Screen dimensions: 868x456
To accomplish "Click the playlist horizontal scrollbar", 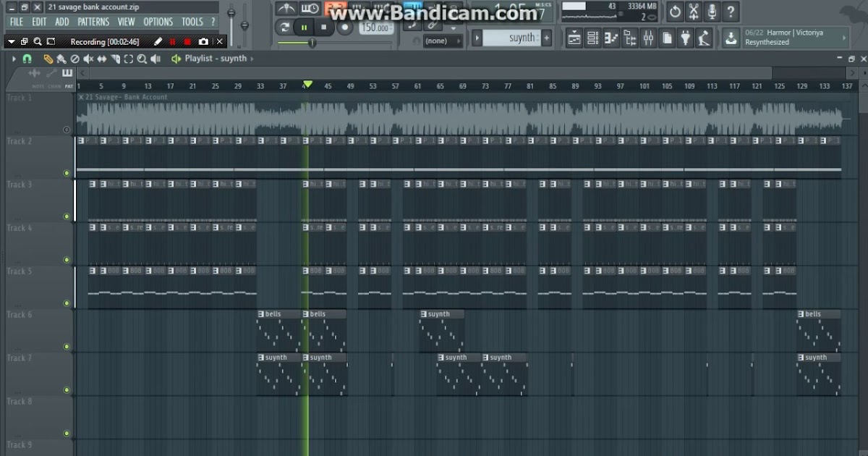I will (x=430, y=73).
